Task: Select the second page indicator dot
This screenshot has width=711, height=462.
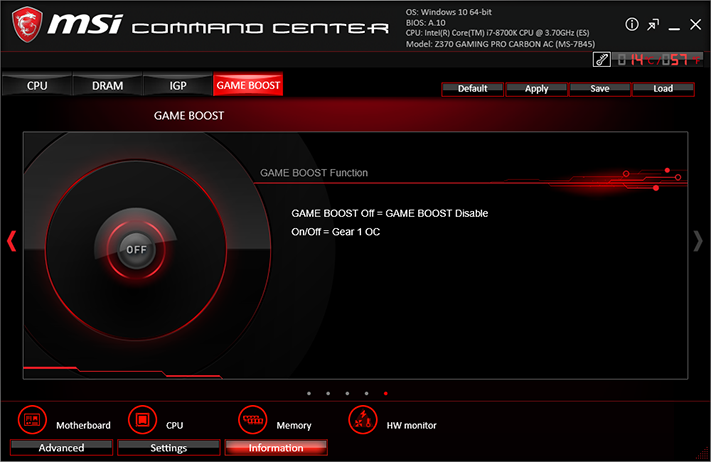Action: 328,394
